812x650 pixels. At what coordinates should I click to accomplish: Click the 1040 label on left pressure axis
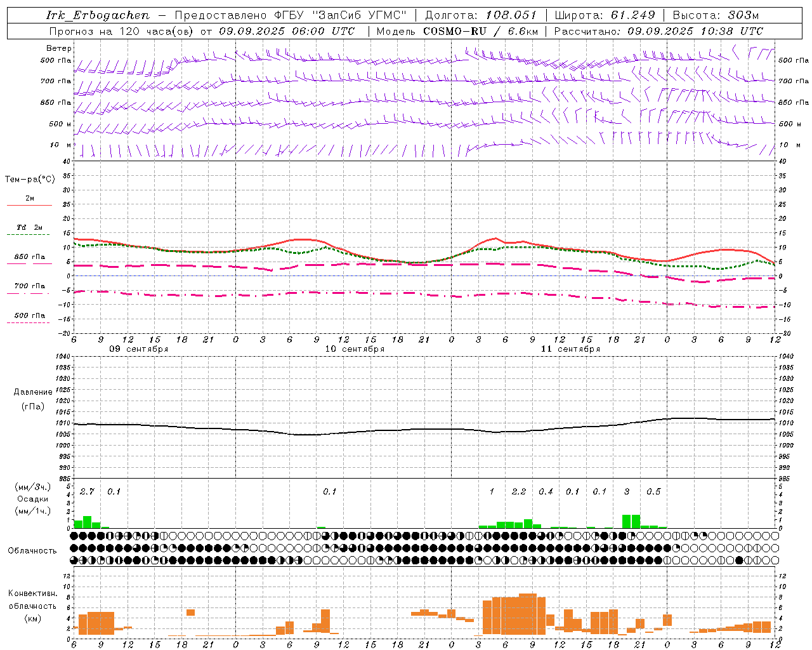pos(62,356)
